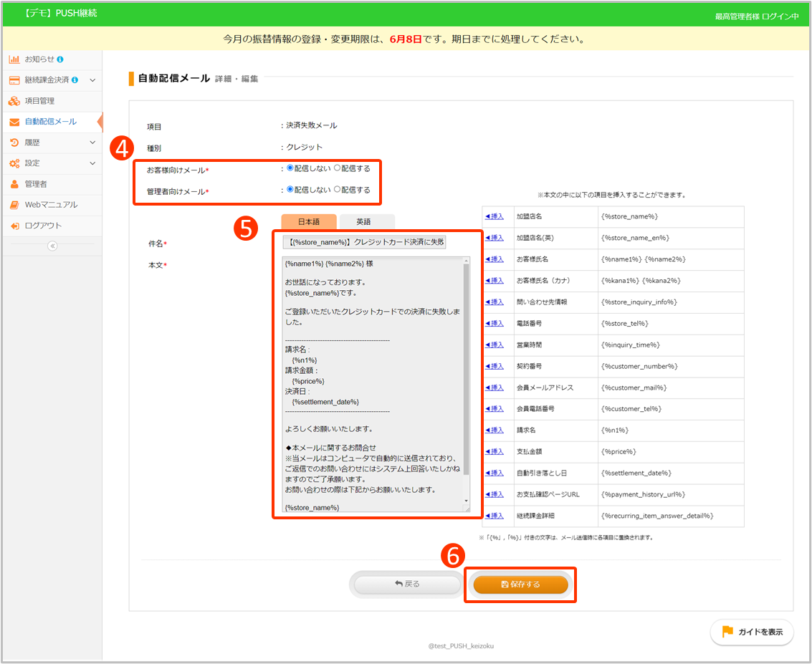The image size is (812, 664).
Task: Select 配信しない for お客様向けメール
Action: tap(290, 168)
